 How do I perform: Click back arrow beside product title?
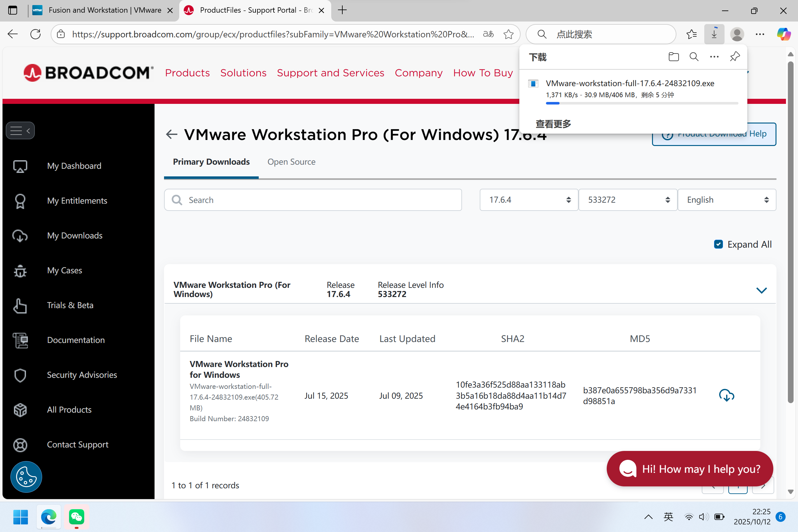(172, 134)
